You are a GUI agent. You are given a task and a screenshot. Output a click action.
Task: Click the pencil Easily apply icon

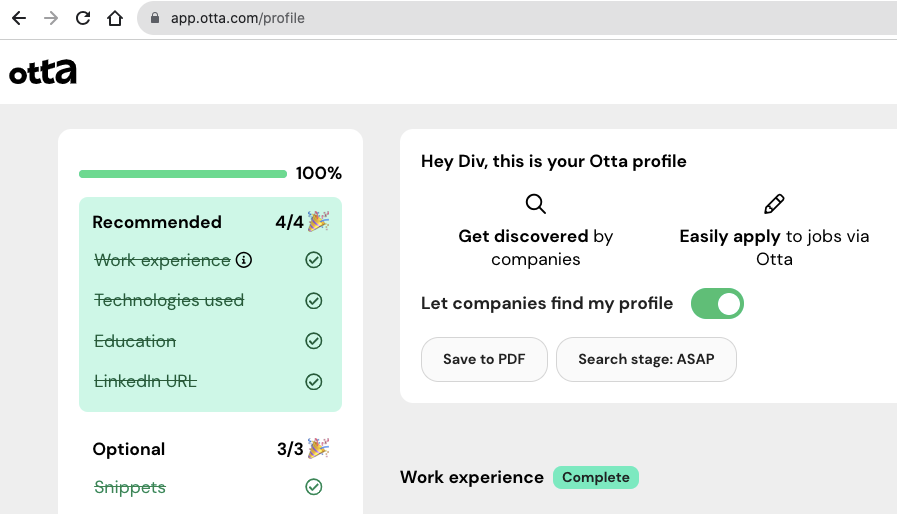774,204
